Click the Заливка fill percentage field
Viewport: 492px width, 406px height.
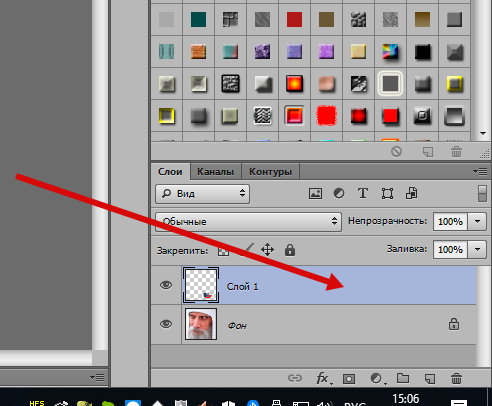tap(450, 249)
